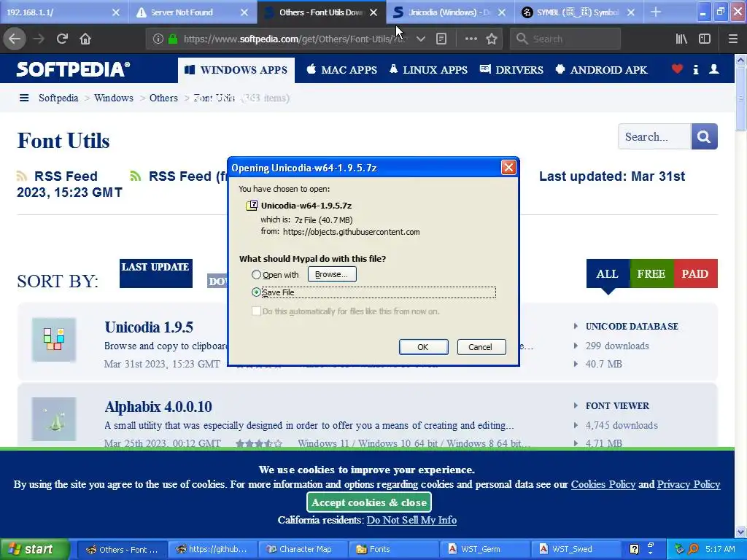
Task: Switch to the Server Not Found tab
Action: pos(193,12)
